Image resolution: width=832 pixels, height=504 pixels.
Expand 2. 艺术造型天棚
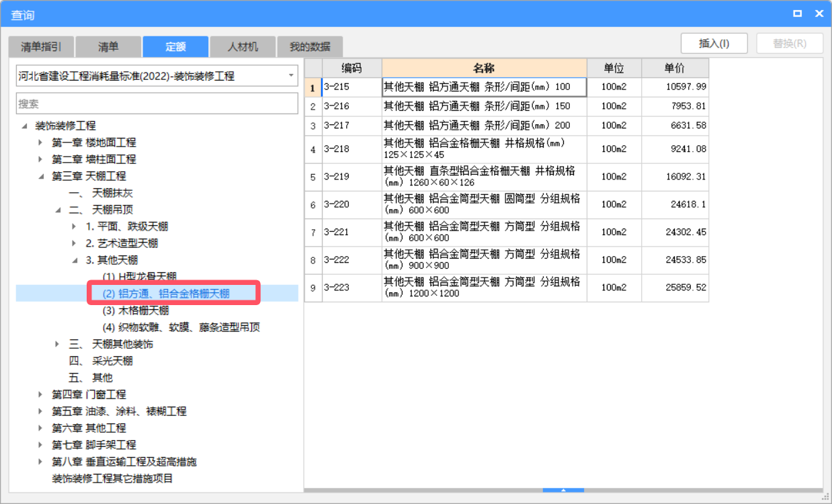(x=74, y=243)
